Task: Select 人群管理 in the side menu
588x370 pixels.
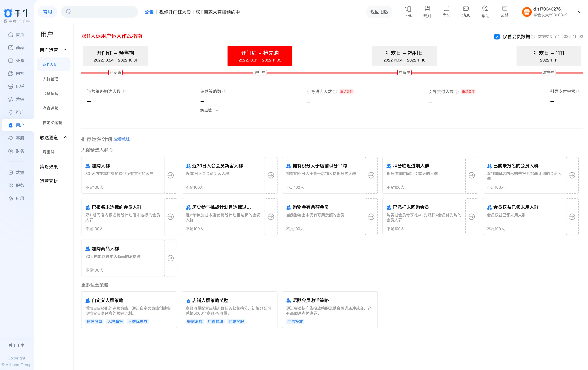Action: click(x=50, y=79)
